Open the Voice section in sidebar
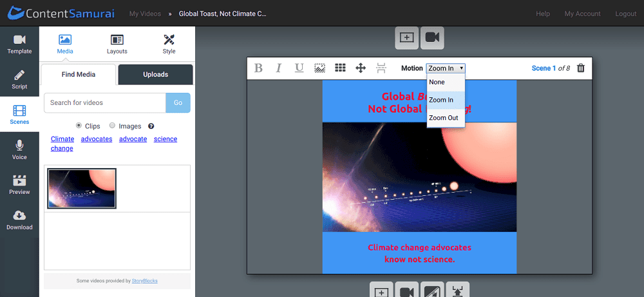This screenshot has height=297, width=644. pos(19,150)
